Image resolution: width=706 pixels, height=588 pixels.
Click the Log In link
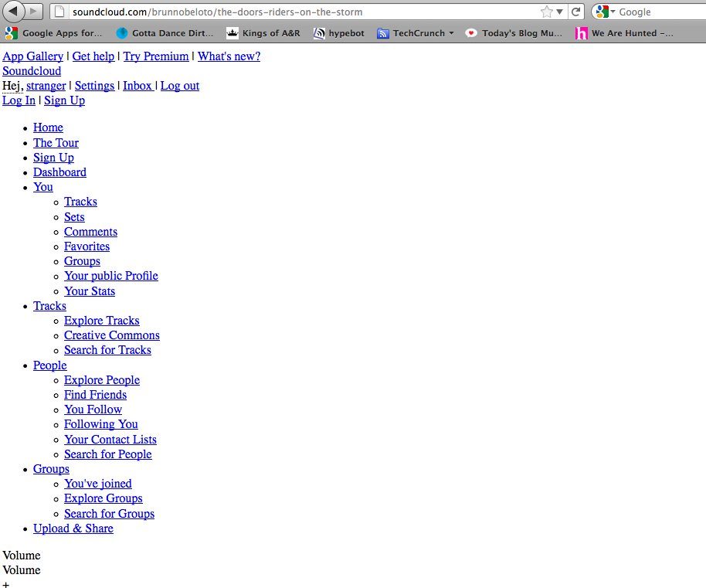point(19,100)
